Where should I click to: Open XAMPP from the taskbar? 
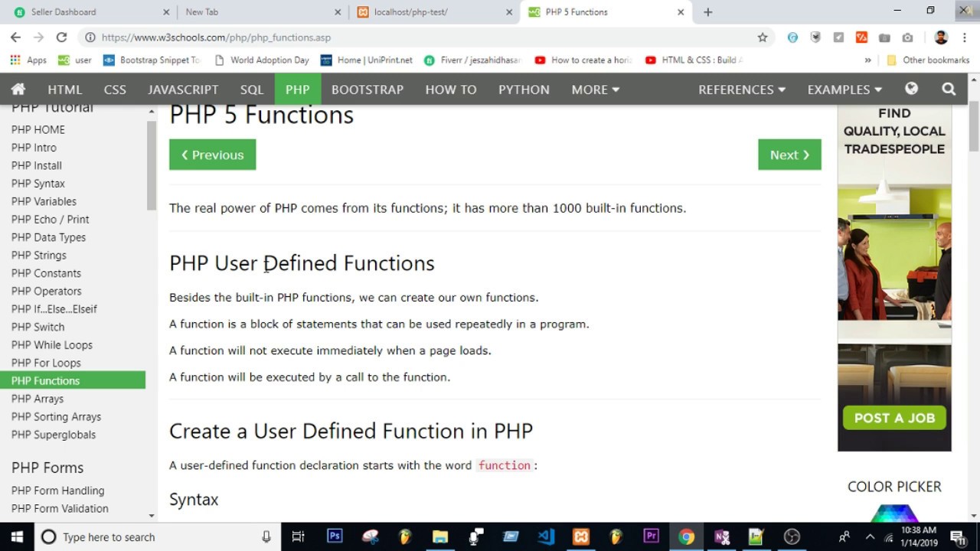(x=581, y=536)
